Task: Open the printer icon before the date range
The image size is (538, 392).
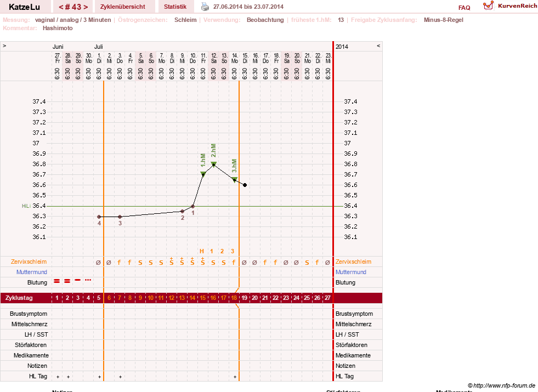Action: coord(205,7)
